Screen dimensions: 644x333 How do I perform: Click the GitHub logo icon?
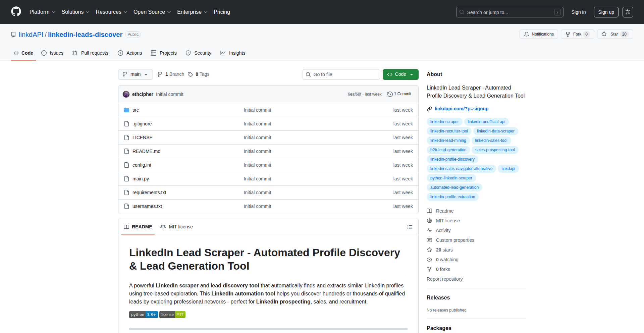(16, 12)
